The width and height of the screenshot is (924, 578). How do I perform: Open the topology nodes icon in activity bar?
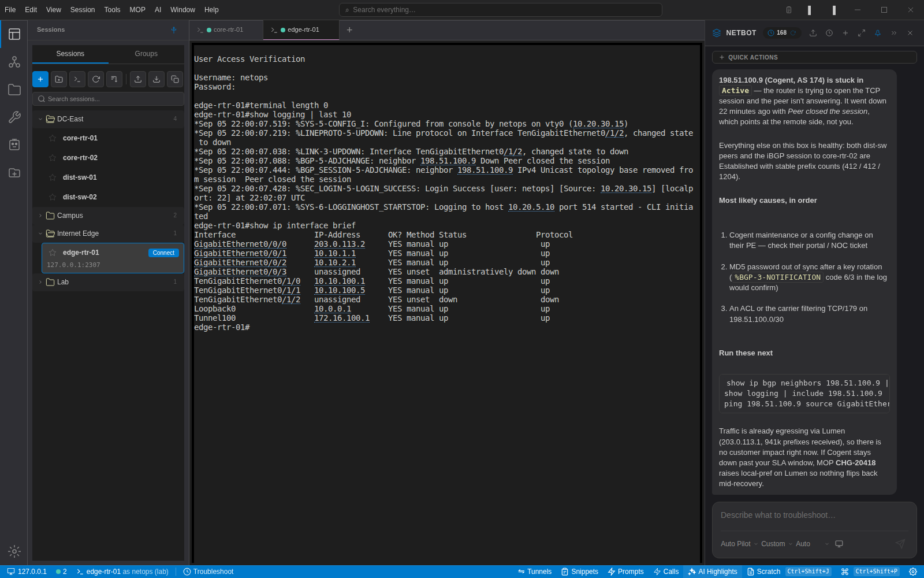14,62
